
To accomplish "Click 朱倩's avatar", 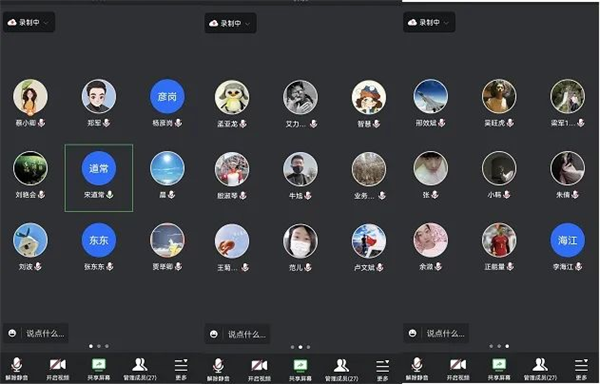I will (x=567, y=168).
